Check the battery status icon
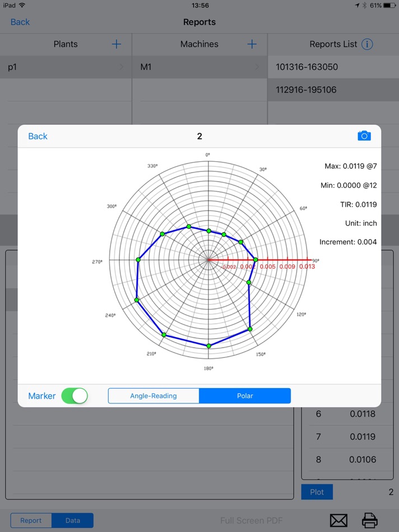This screenshot has height=532, width=399. (389, 6)
